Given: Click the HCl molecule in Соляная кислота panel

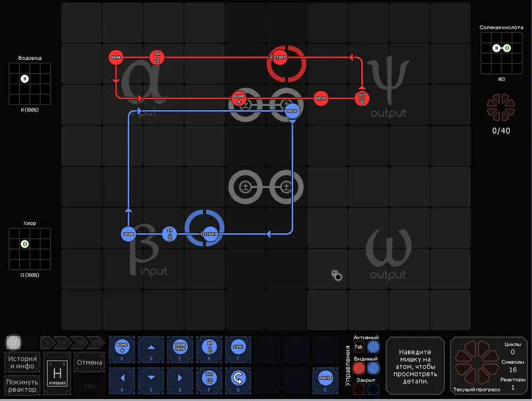Looking at the screenshot, I should (502, 48).
